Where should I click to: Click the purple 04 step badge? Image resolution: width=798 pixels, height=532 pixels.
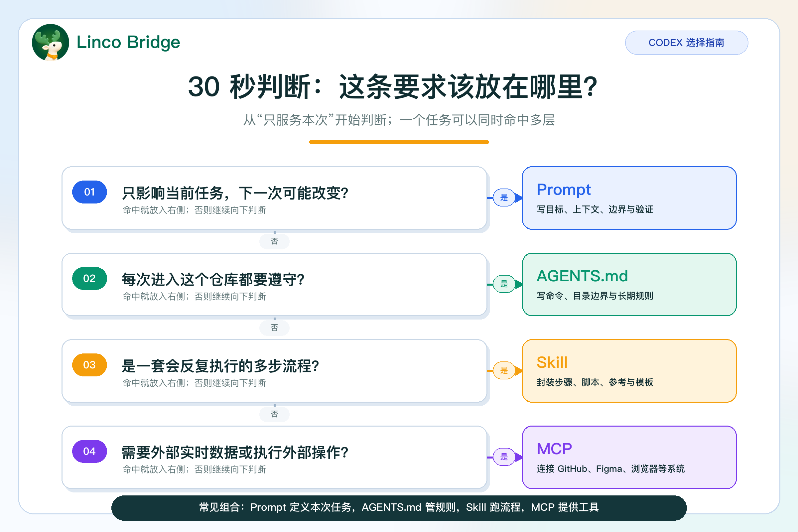(89, 452)
